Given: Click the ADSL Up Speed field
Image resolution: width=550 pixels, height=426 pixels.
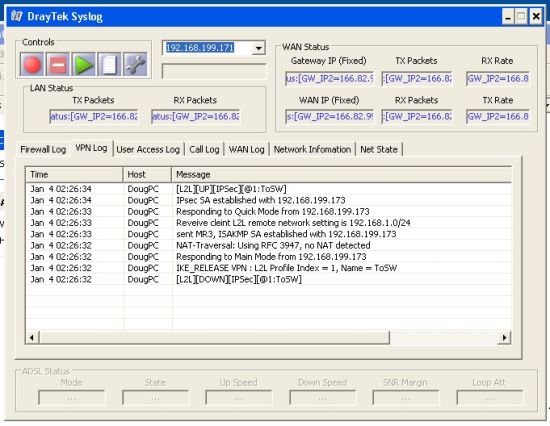Looking at the screenshot, I should [x=239, y=398].
